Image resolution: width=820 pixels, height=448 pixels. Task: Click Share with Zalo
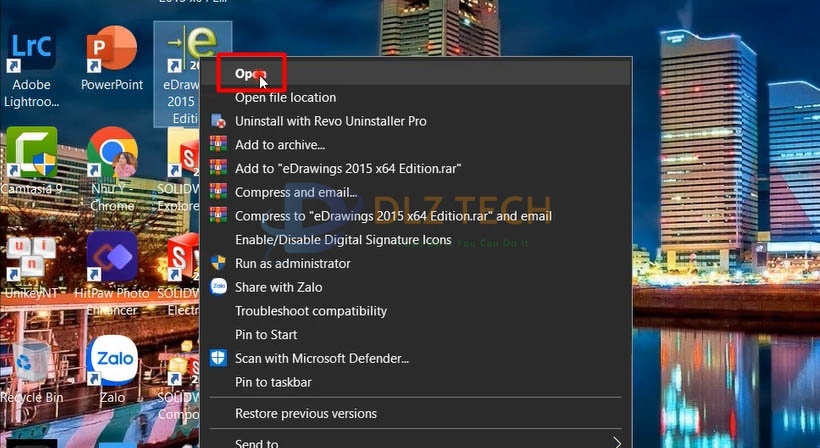(x=278, y=287)
